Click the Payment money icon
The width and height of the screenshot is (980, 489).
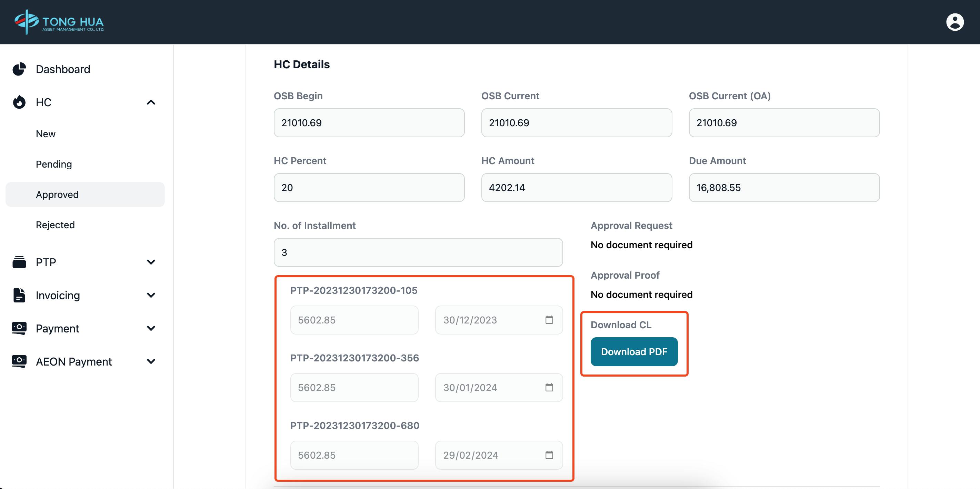(19, 328)
